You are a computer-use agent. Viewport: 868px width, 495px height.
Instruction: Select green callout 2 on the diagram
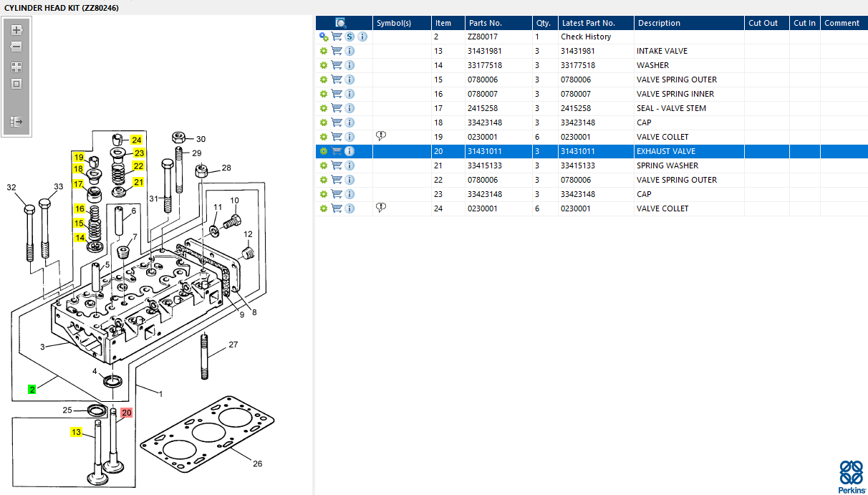32,389
